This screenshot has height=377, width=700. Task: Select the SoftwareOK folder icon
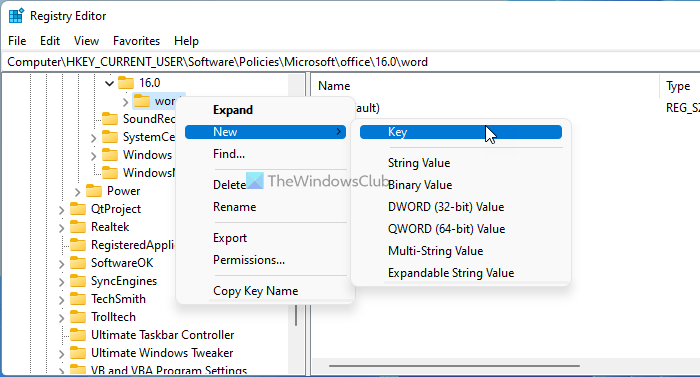click(78, 263)
